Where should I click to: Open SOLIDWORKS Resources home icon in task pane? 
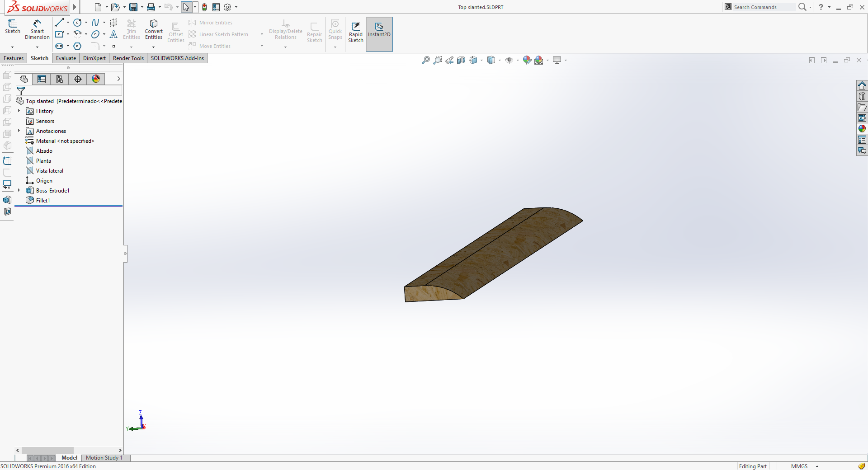pyautogui.click(x=862, y=85)
